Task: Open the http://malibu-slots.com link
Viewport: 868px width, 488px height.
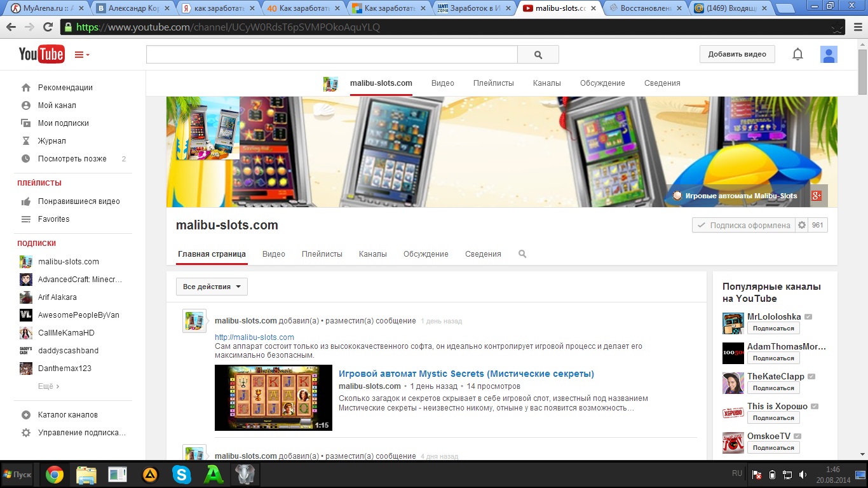Action: (x=254, y=337)
